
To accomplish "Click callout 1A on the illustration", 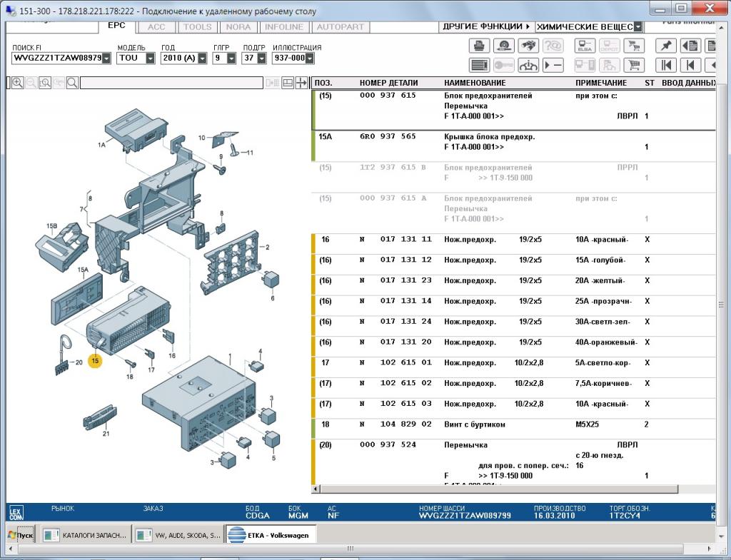I will coord(101,145).
